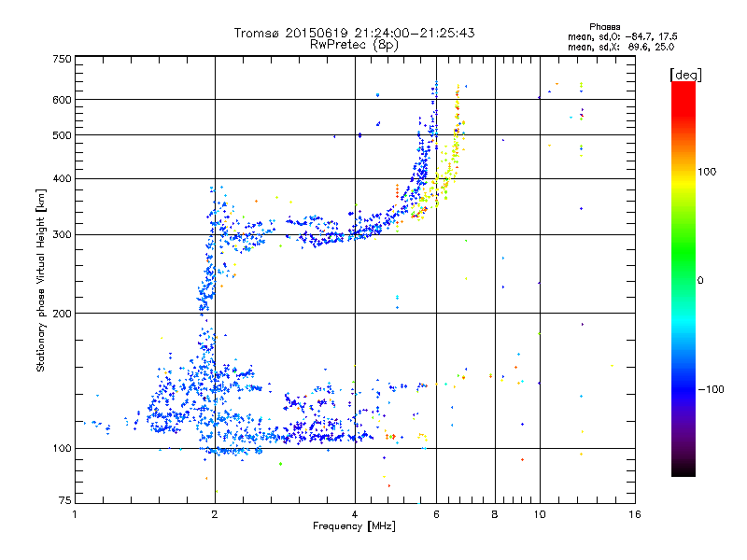The height and width of the screenshot is (560, 747).
Task: Click the x-axis tick label '8'
Action: (495, 514)
